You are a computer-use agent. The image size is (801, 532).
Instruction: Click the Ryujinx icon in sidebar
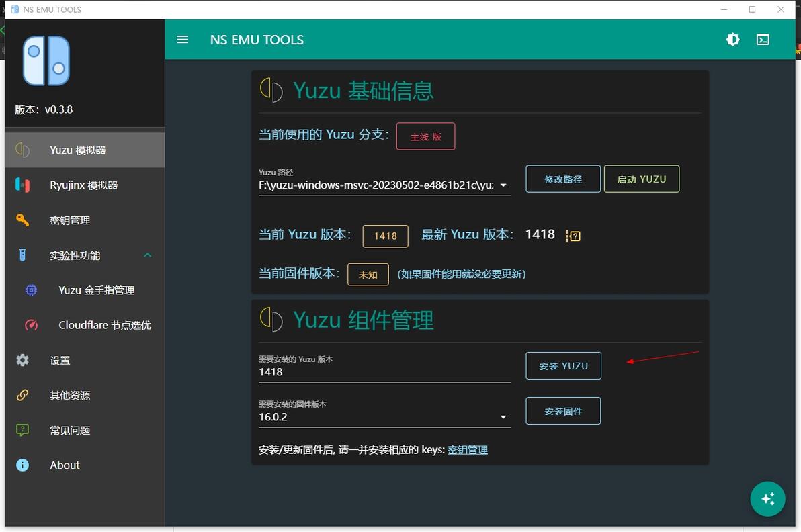[x=22, y=185]
